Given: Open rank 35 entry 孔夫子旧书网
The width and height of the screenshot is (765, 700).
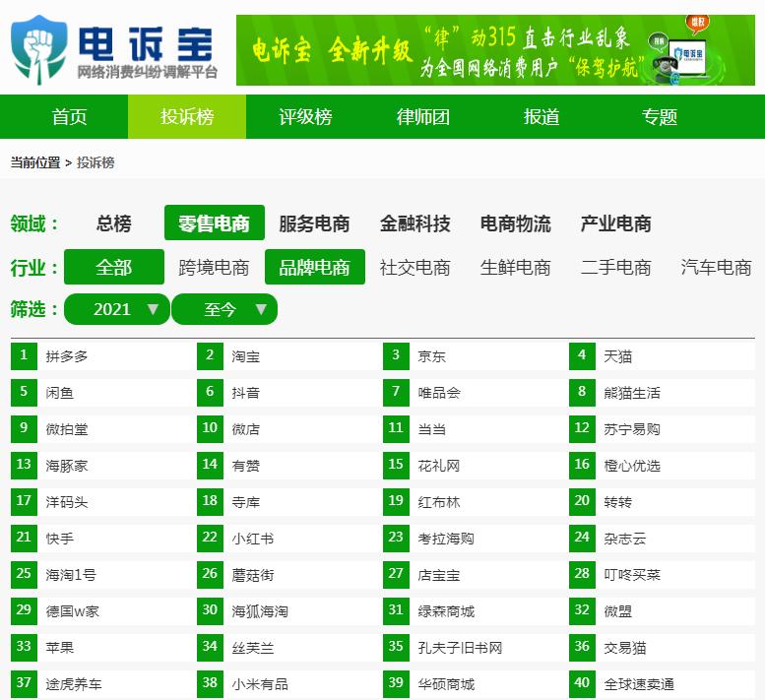Looking at the screenshot, I should pos(460,648).
